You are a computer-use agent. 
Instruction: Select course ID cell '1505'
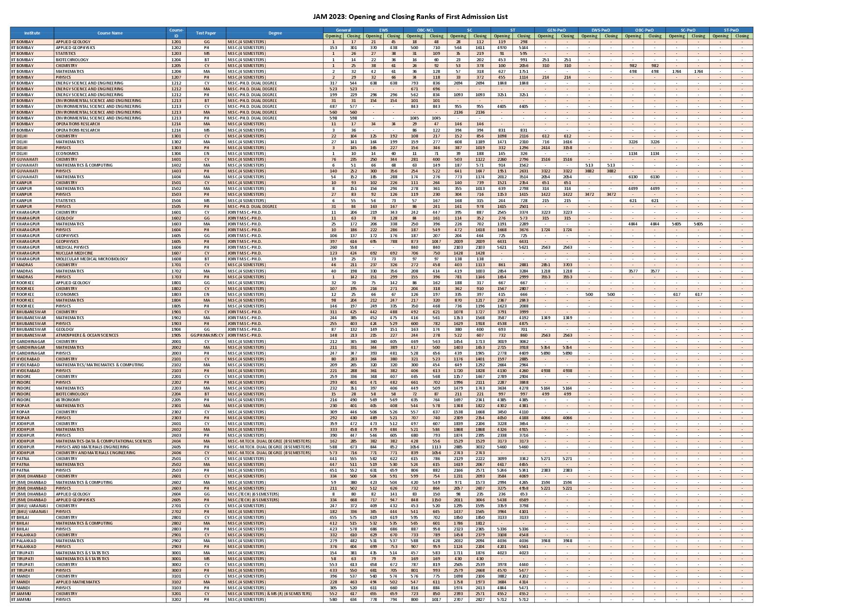(x=176, y=206)
